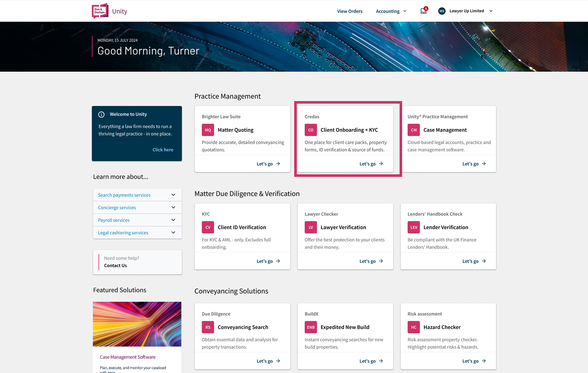Viewport: 588px width, 373px height.
Task: Click the HC Hazard Checker badge
Action: click(x=414, y=327)
